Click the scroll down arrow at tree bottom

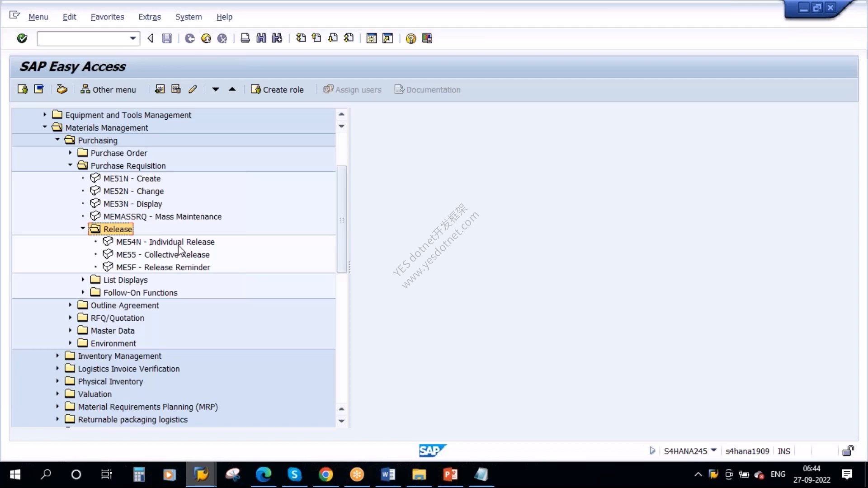click(x=342, y=421)
